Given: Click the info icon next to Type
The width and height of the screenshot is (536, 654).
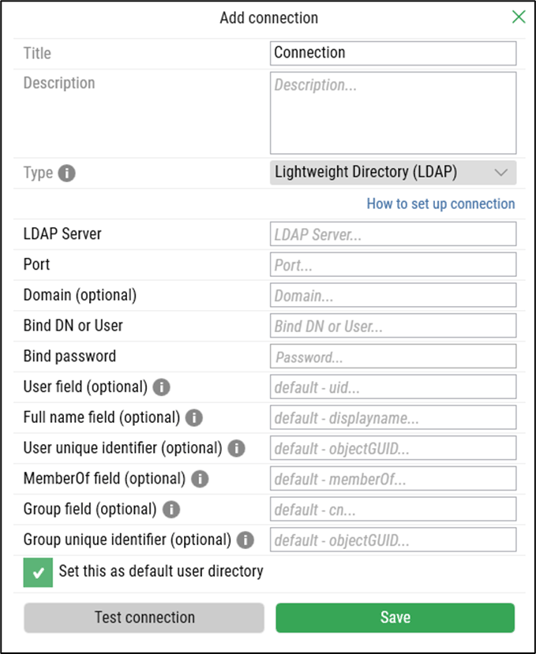Looking at the screenshot, I should [x=67, y=173].
